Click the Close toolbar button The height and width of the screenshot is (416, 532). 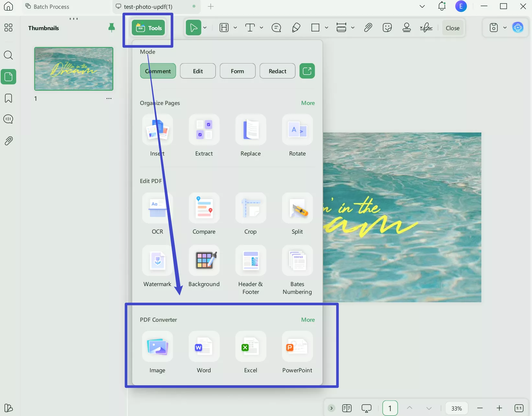(453, 28)
